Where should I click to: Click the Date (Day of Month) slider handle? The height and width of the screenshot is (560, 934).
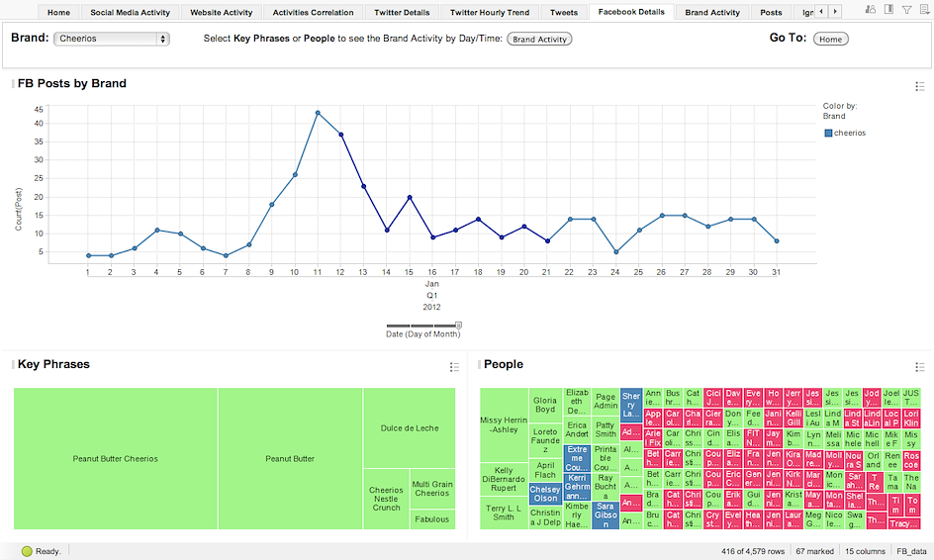458,326
